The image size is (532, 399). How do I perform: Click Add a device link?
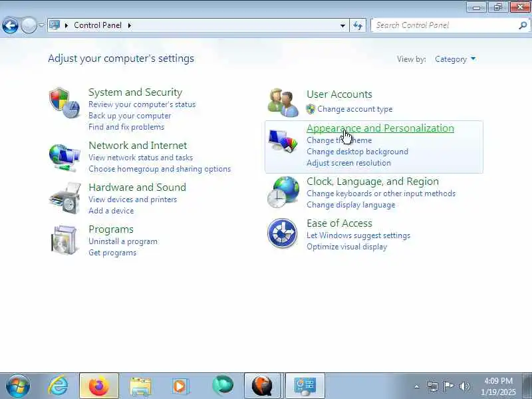point(111,211)
